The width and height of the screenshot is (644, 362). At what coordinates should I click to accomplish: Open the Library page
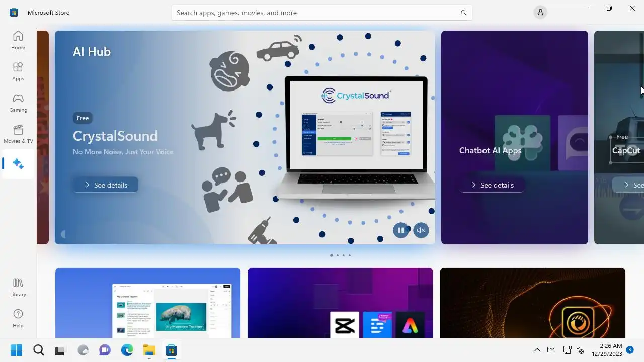(18, 287)
